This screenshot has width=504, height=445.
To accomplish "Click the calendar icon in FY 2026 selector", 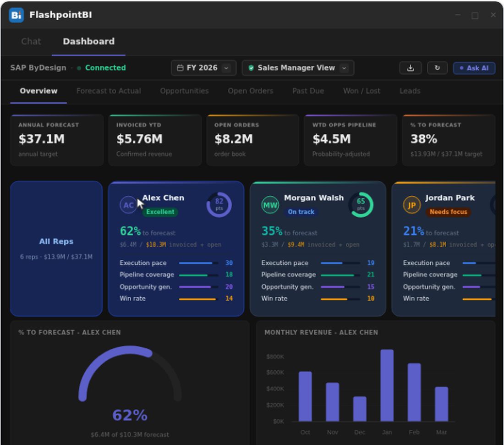I will tap(181, 68).
